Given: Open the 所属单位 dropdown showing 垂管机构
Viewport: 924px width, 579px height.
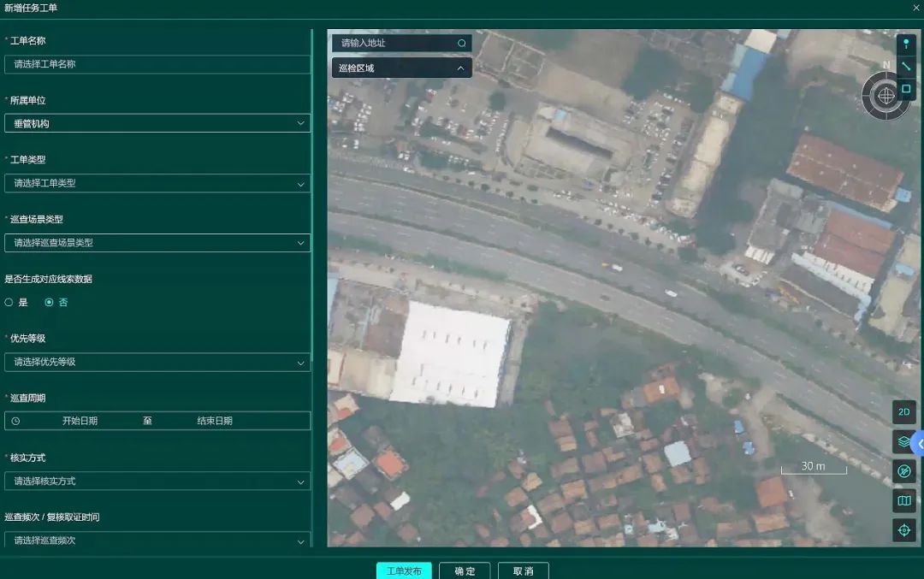Looking at the screenshot, I should (157, 123).
